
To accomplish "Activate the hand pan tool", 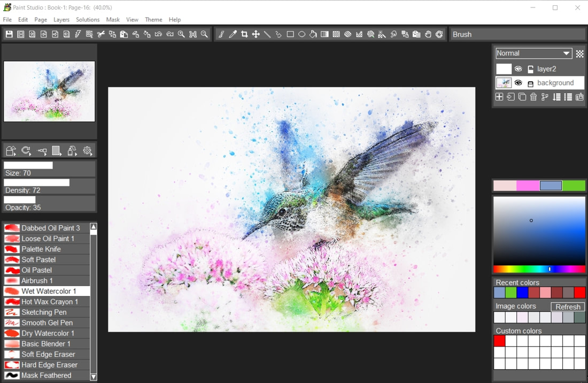I will [x=428, y=34].
